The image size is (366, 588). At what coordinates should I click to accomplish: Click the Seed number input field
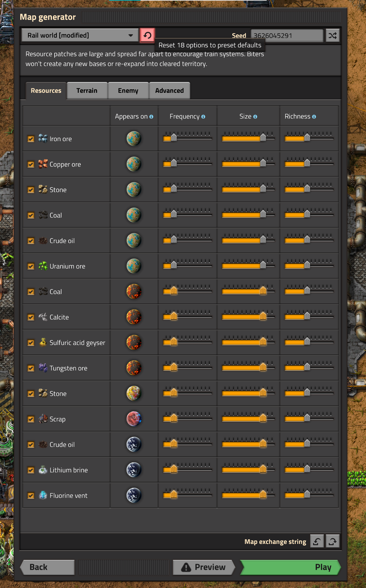[x=287, y=36]
